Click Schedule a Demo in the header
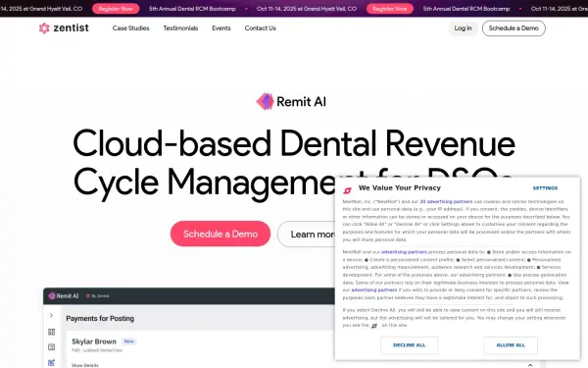 [514, 28]
